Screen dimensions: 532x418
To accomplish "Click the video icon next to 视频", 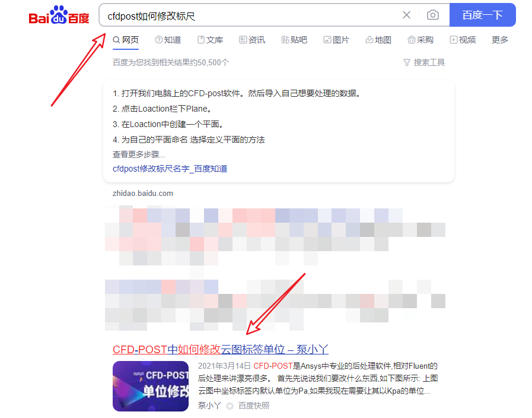I will [453, 40].
